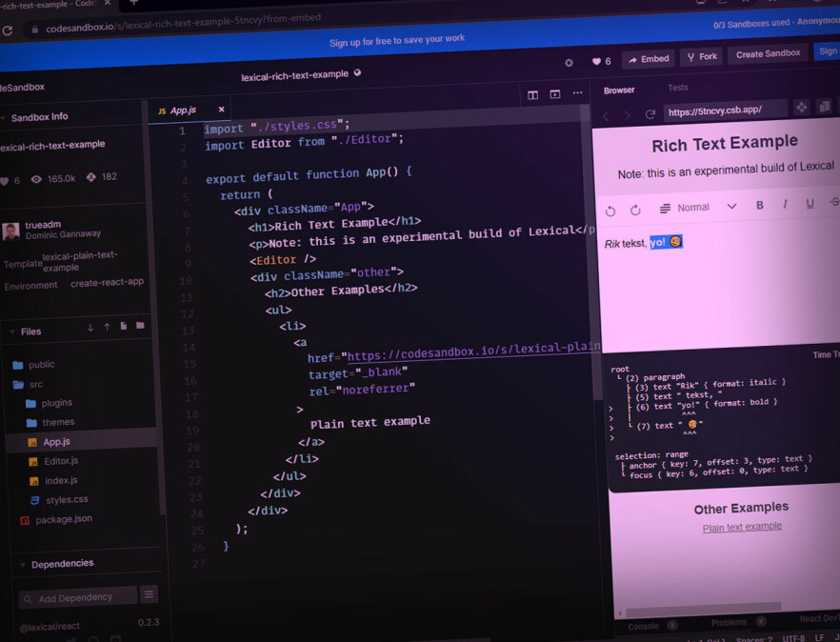Undo in the rich text toolbar
Image resolution: width=840 pixels, height=642 pixels.
click(610, 211)
